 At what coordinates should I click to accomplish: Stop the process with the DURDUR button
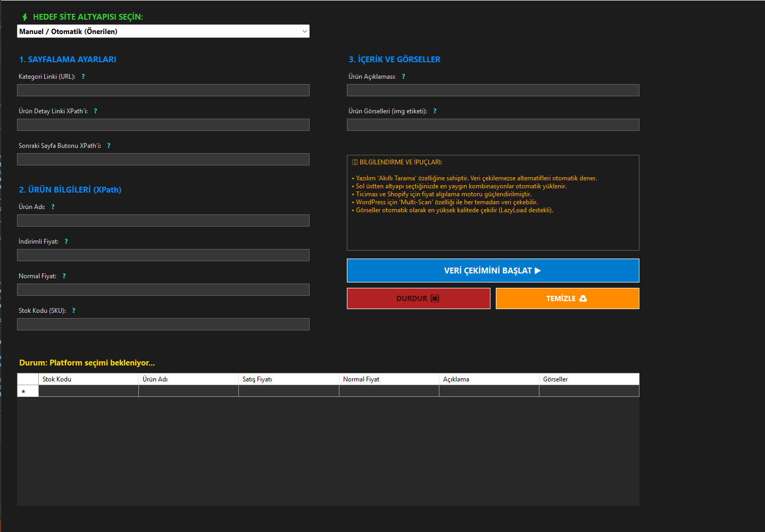click(x=419, y=298)
